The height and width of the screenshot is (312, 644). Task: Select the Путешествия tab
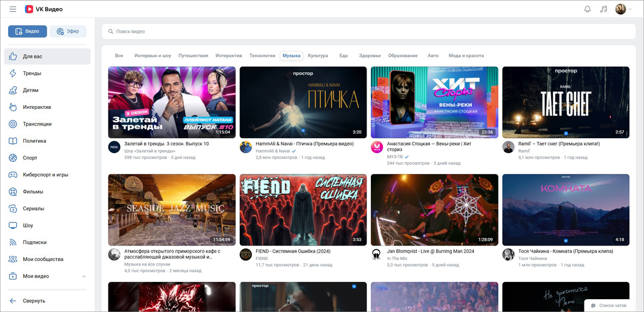click(193, 56)
